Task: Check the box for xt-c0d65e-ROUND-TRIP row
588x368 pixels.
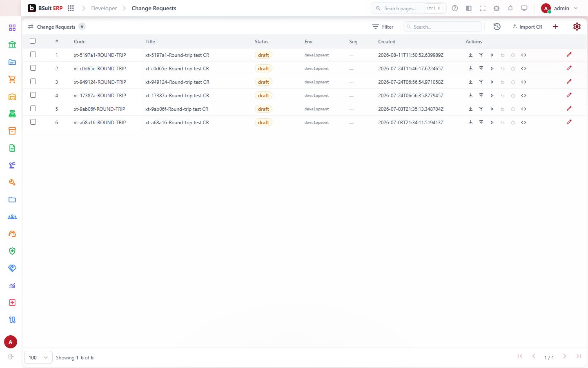Action: click(x=33, y=68)
